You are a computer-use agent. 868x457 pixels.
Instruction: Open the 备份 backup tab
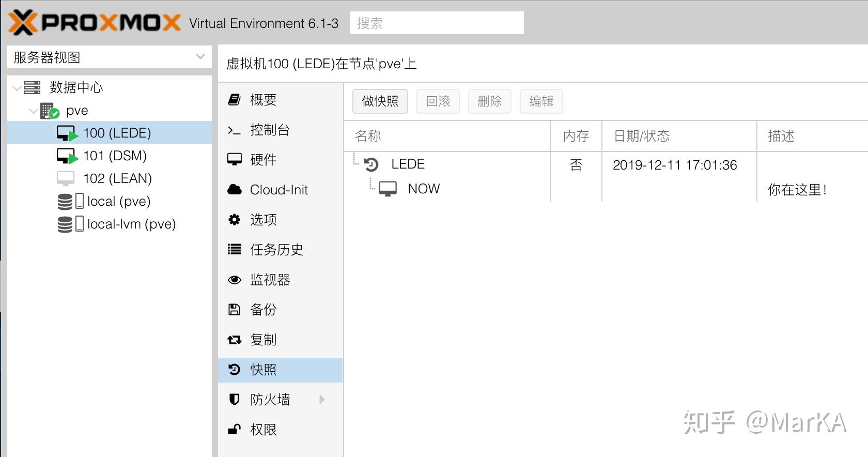tap(281, 310)
